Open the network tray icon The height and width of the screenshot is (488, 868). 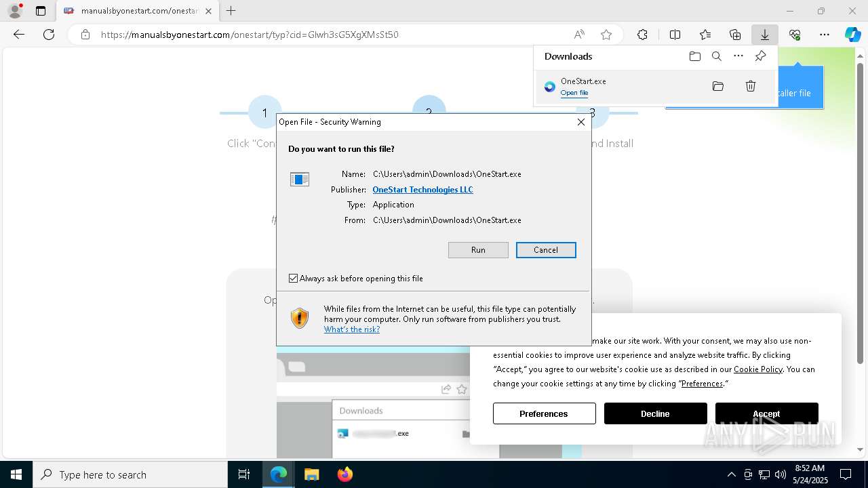(x=764, y=474)
